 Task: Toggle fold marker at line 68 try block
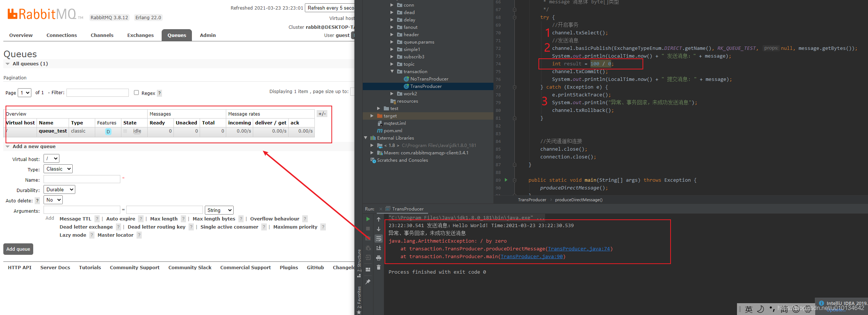(514, 17)
